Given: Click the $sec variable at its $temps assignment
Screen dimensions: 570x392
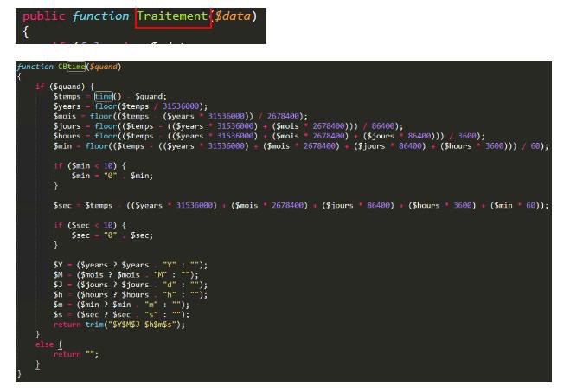Looking at the screenshot, I should pyautogui.click(x=62, y=205).
